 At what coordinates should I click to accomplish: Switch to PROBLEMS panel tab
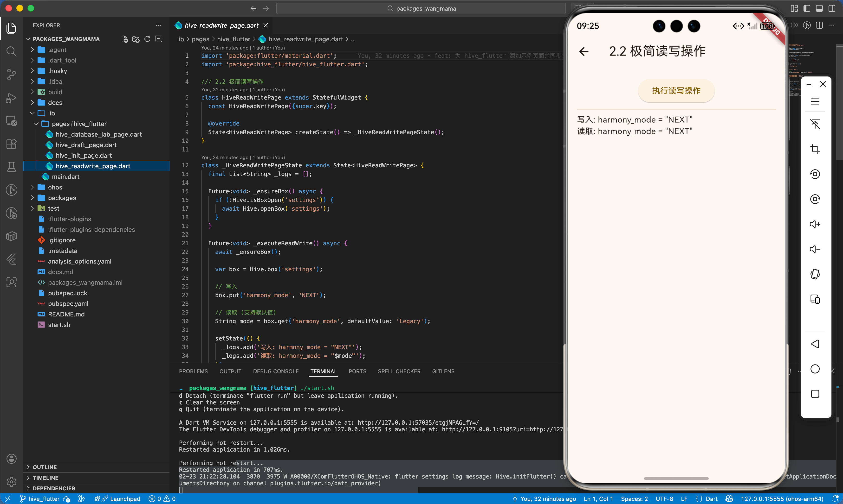point(193,371)
